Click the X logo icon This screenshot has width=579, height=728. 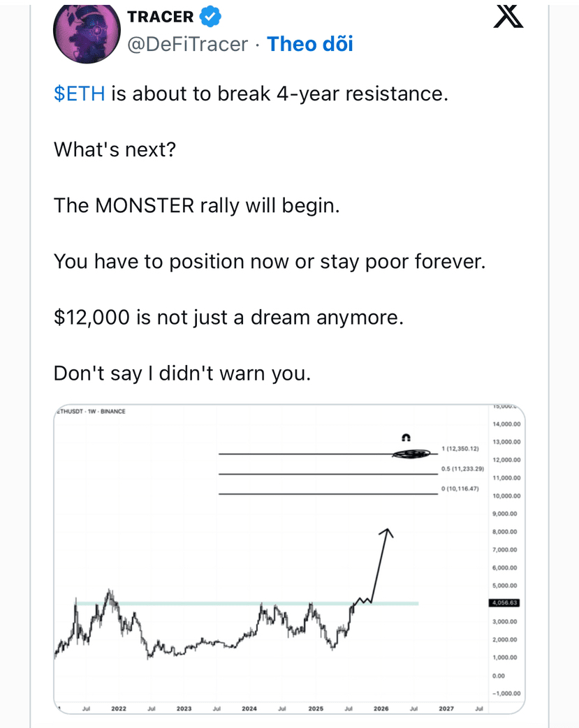pyautogui.click(x=508, y=16)
